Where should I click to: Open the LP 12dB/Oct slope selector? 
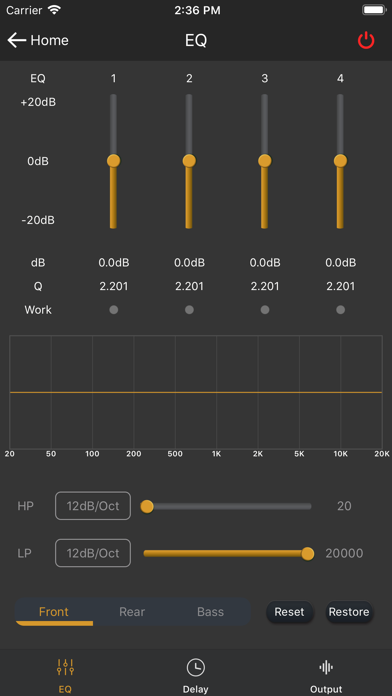click(x=93, y=553)
